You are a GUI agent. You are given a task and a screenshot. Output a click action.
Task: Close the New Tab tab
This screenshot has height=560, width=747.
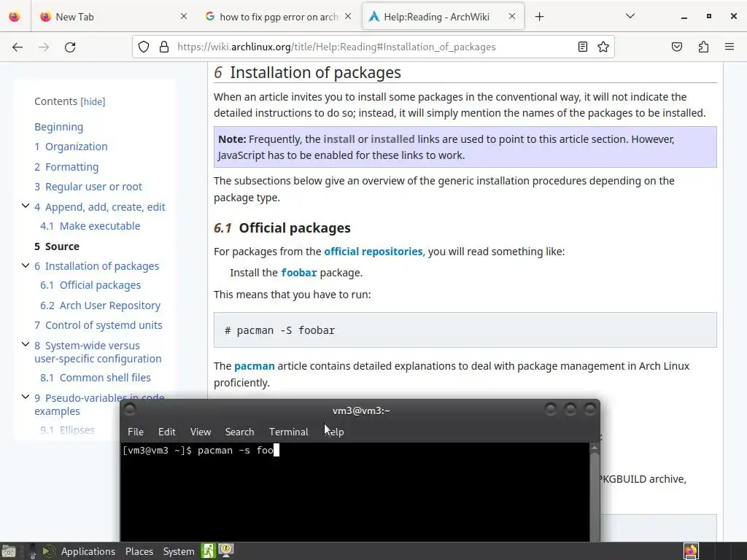(184, 16)
